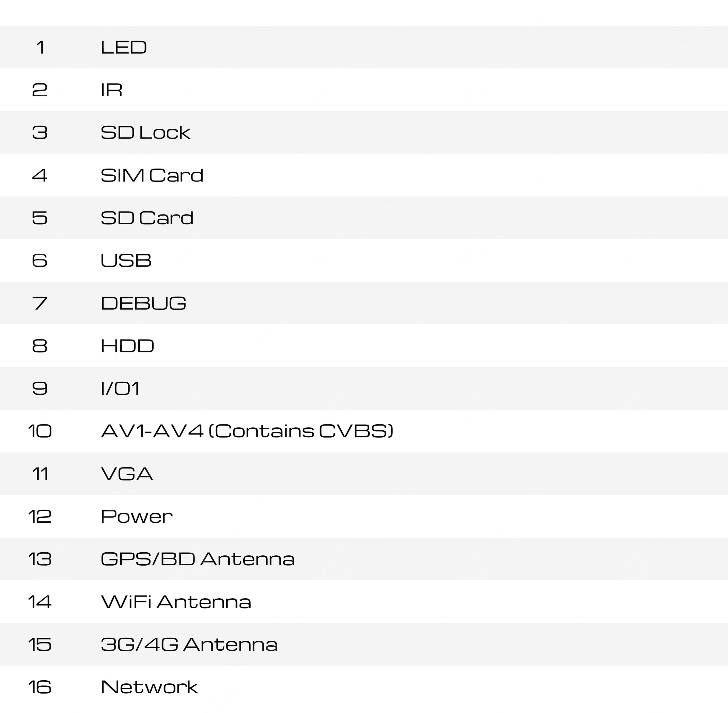This screenshot has height=713, width=728.
Task: Select the HDD entry
Action: coord(127,346)
